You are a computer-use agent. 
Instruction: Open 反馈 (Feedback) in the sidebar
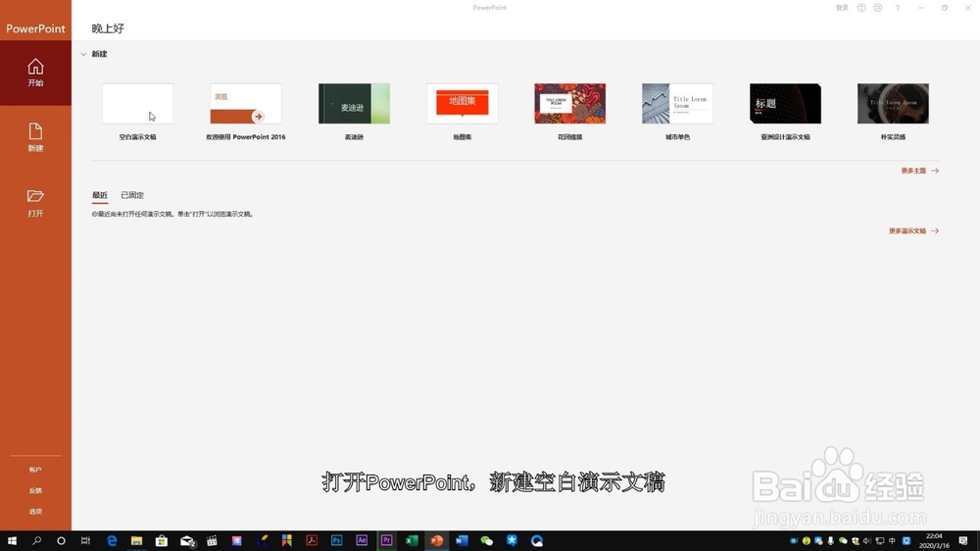point(35,491)
